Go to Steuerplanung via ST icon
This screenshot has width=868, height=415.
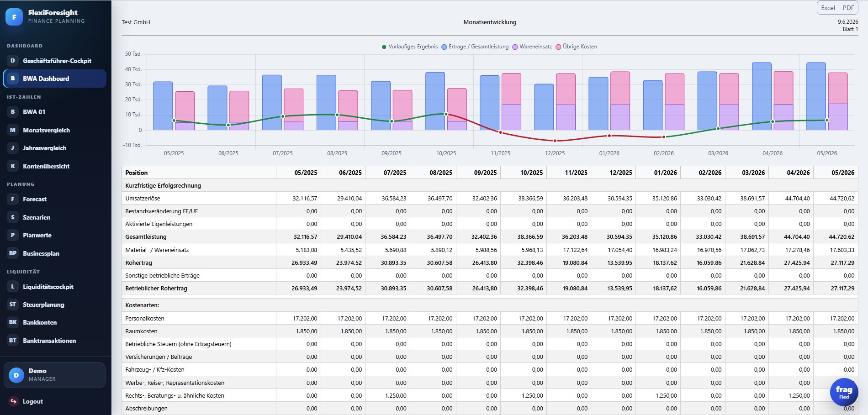[x=13, y=305]
